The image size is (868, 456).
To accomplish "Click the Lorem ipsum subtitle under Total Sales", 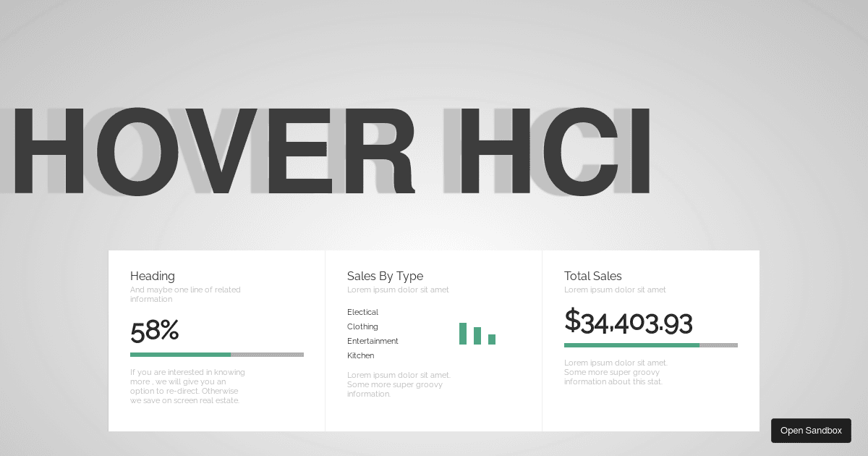I will coord(615,290).
